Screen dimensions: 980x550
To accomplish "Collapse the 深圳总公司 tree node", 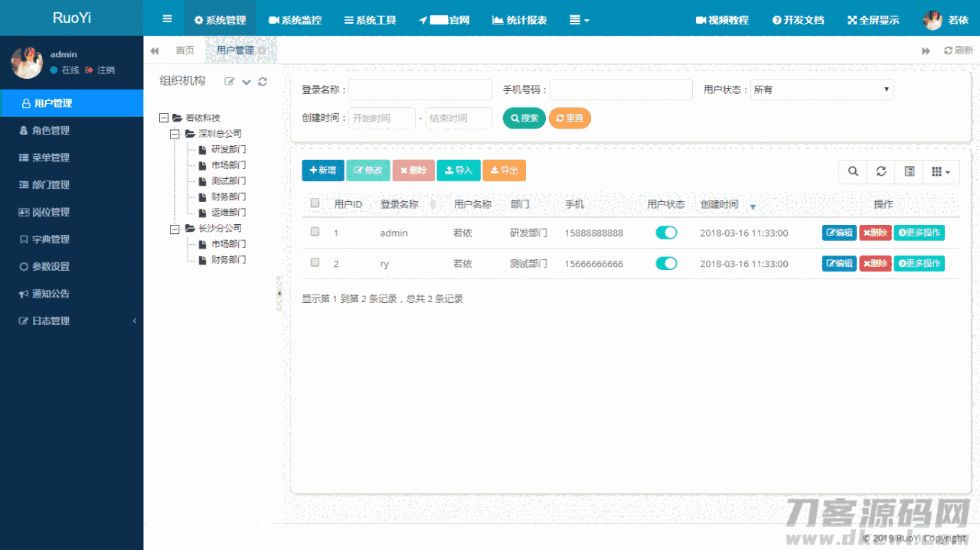I will tap(174, 133).
